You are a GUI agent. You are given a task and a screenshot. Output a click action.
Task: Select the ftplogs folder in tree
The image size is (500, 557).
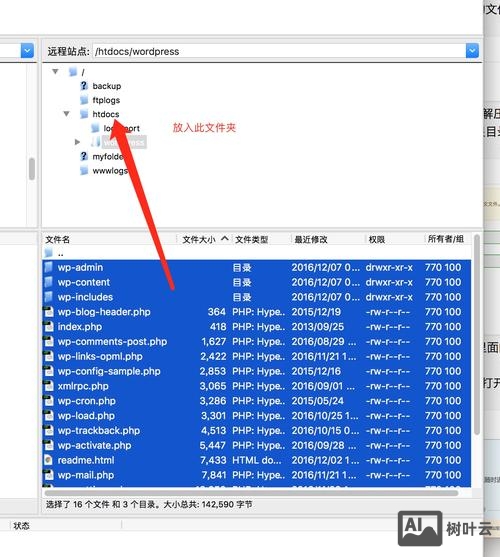coord(106,100)
